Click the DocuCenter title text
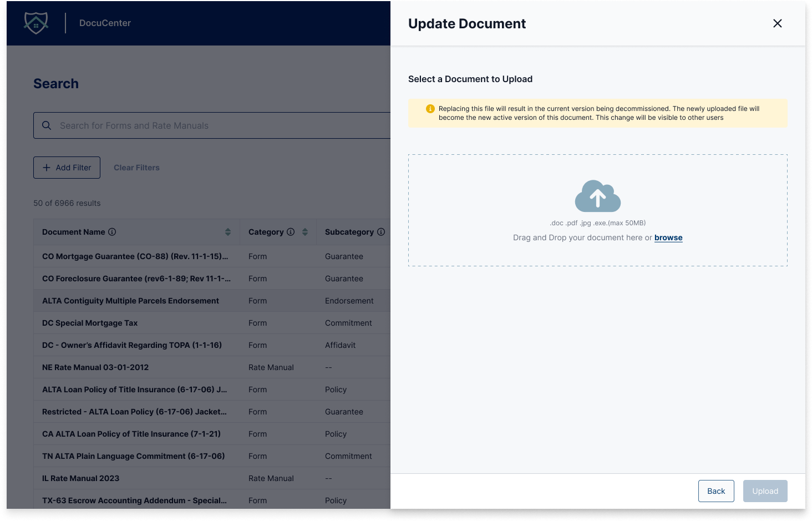This screenshot has height=521, width=812. [105, 23]
